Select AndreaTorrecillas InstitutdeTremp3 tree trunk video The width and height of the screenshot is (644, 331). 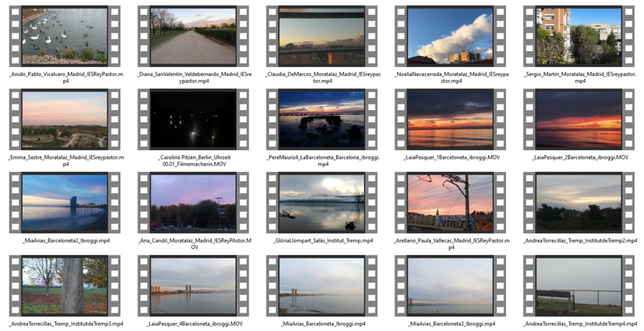[x=65, y=286]
